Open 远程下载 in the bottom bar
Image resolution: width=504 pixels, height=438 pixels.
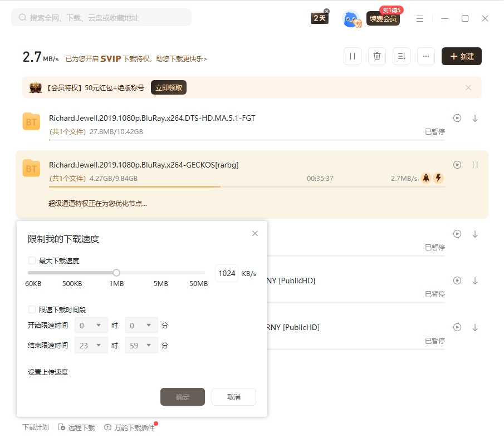pyautogui.click(x=77, y=427)
